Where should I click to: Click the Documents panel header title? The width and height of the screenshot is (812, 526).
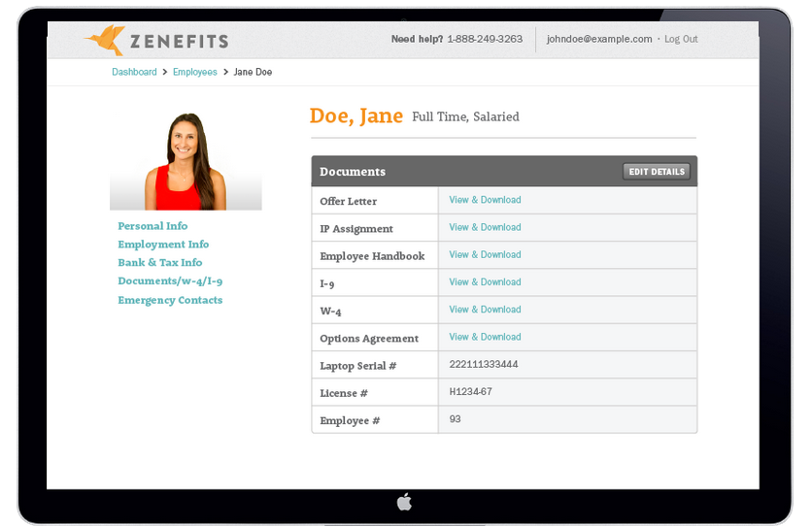pos(353,172)
